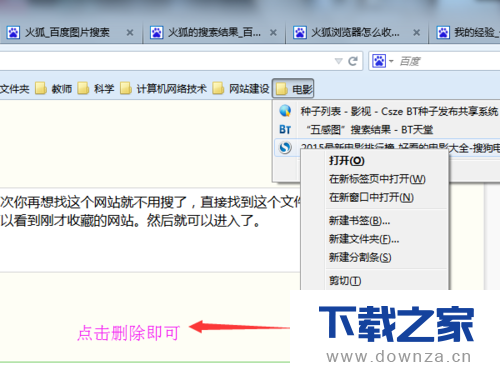The height and width of the screenshot is (375, 500).
Task: Open the 科学 bookmarks folder
Action: 96,89
